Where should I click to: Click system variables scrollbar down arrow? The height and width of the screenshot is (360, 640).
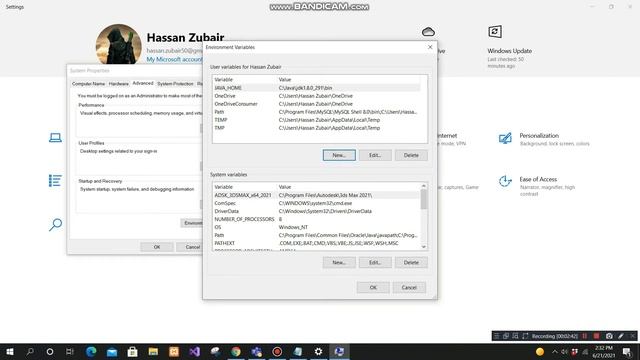tap(424, 247)
